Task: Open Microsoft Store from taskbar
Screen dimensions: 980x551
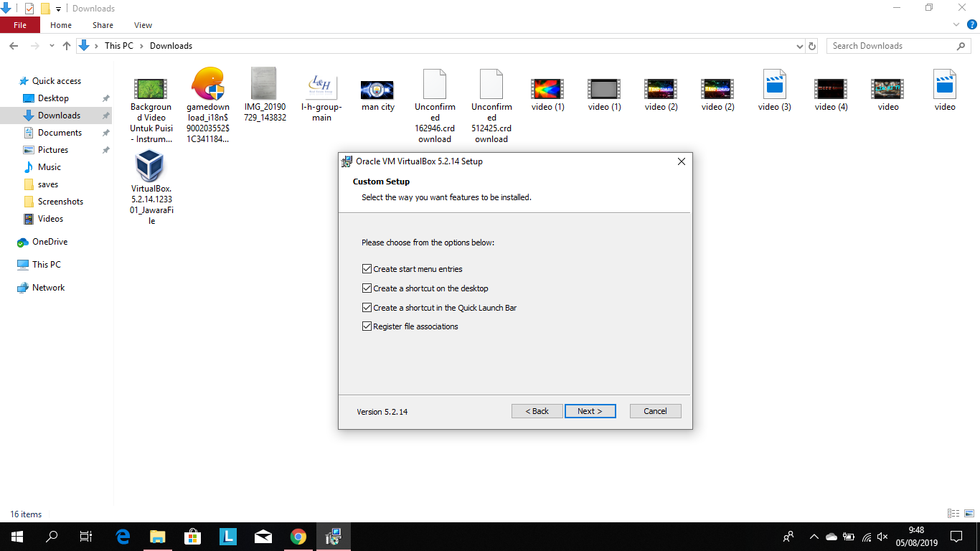Action: click(193, 537)
